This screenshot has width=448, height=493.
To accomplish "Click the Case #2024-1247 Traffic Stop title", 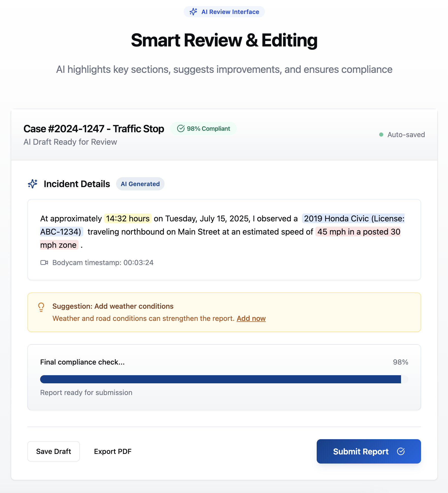I will 94,129.
